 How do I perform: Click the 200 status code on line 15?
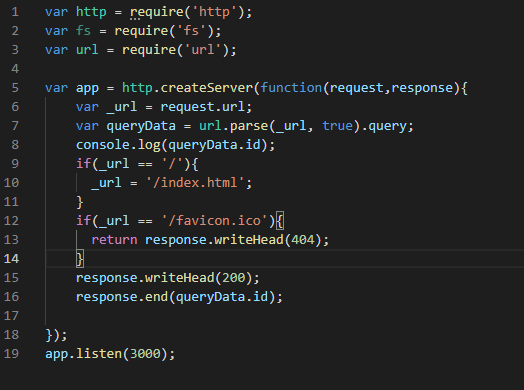[x=234, y=278]
